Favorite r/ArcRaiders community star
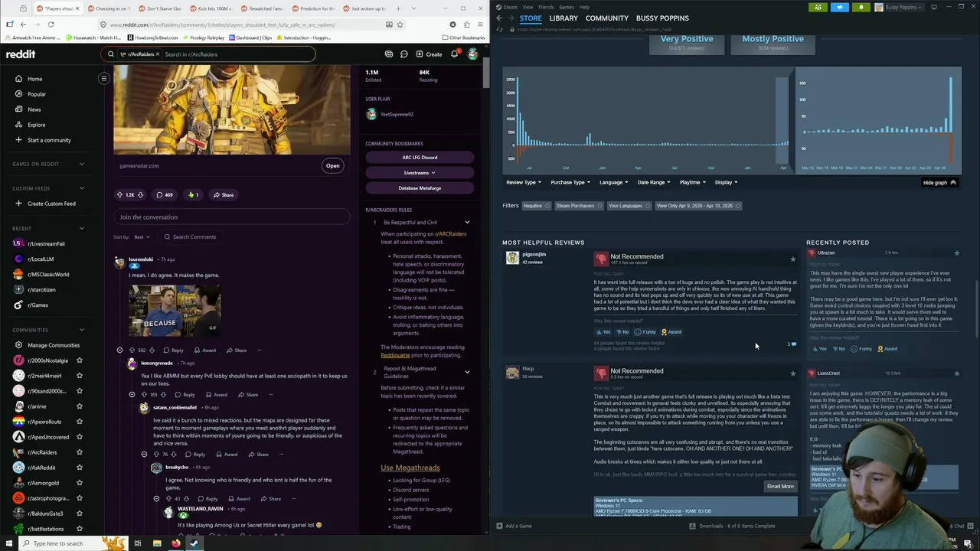 click(x=79, y=452)
